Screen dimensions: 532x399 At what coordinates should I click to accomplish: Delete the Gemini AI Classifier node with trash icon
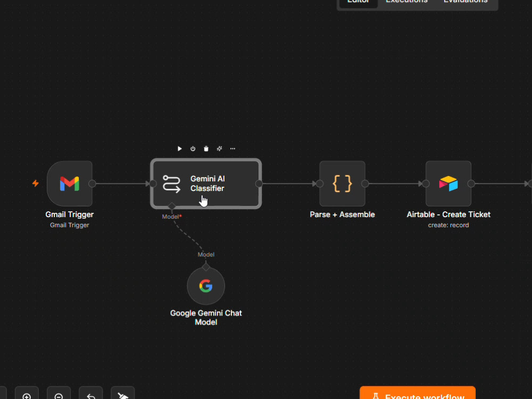(206, 148)
